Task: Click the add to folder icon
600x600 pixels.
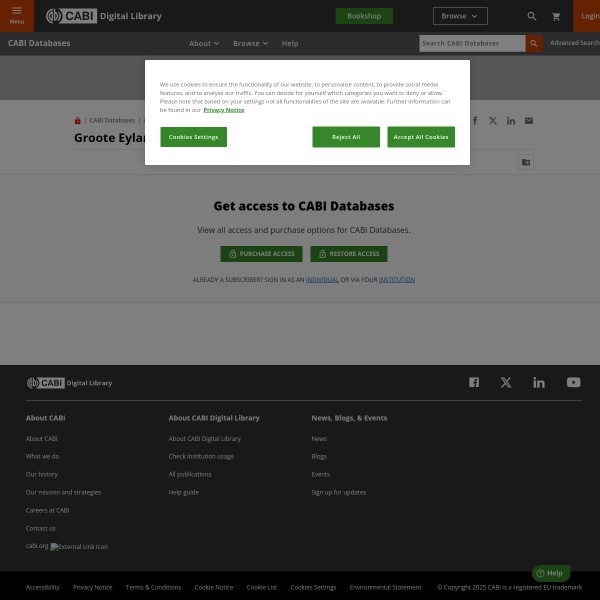Action: [526, 162]
